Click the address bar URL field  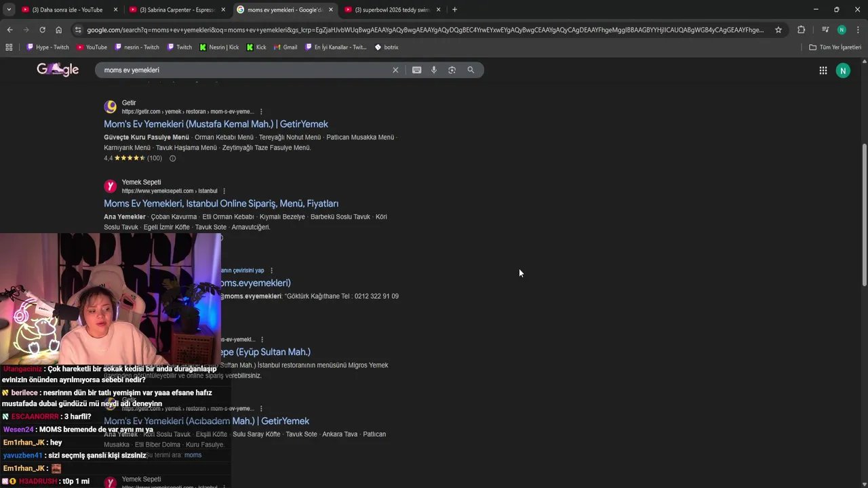pos(425,30)
